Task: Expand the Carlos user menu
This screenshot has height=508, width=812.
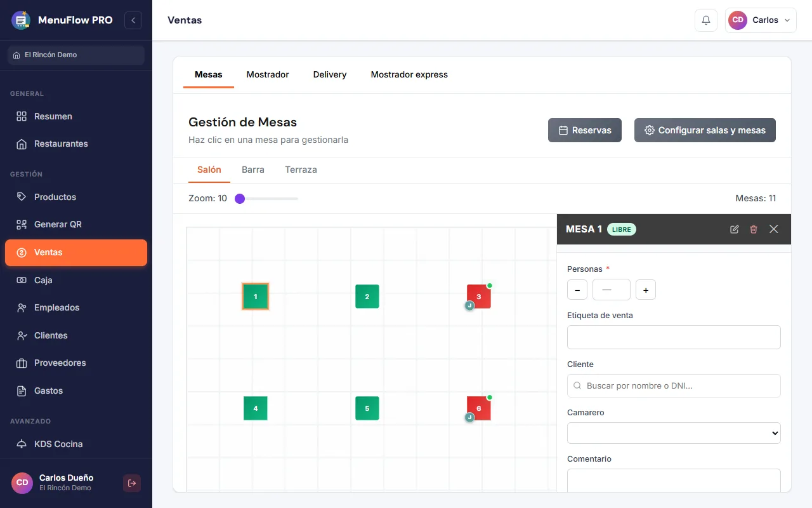Action: point(761,20)
